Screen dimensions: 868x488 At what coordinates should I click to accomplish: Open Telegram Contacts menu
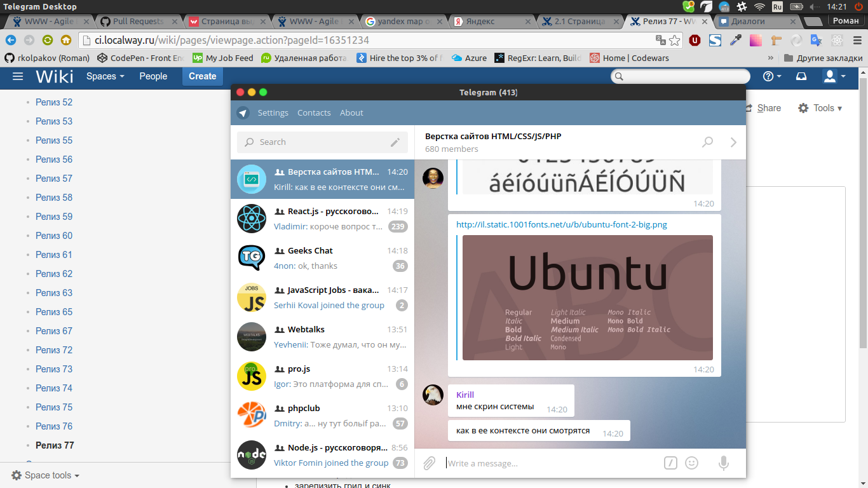coord(314,113)
